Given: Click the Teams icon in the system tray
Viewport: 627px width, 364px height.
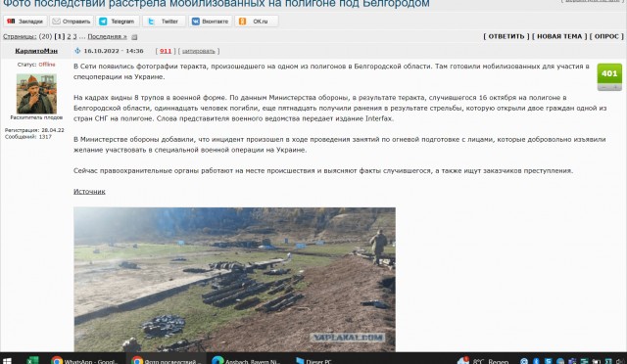Looking at the screenshot, I should click(572, 361).
